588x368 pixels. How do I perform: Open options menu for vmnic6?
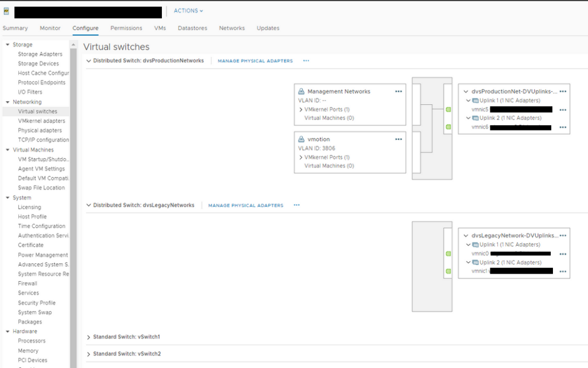click(563, 127)
